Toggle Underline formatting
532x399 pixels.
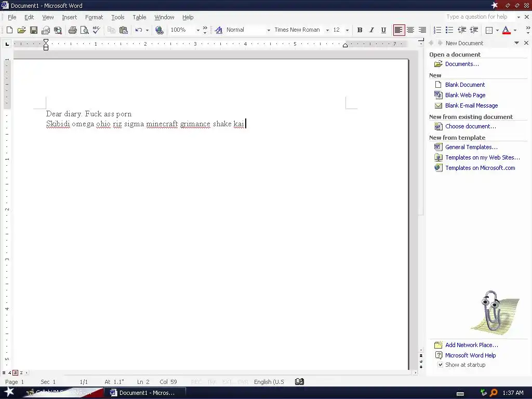point(383,30)
